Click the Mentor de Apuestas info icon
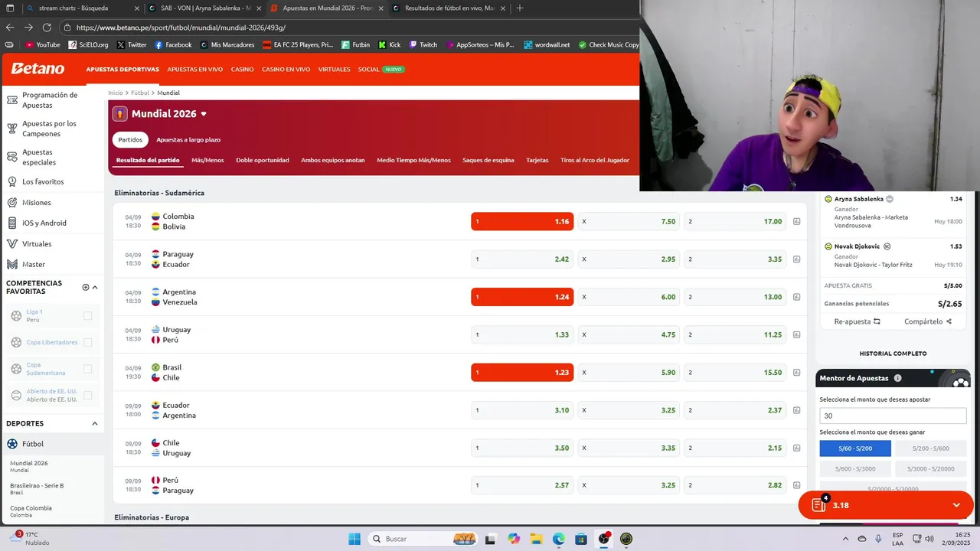 [x=897, y=378]
